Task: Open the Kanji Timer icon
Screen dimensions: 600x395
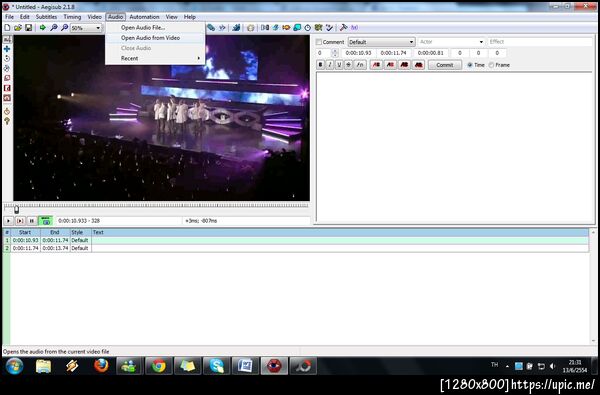Action: tap(318, 28)
